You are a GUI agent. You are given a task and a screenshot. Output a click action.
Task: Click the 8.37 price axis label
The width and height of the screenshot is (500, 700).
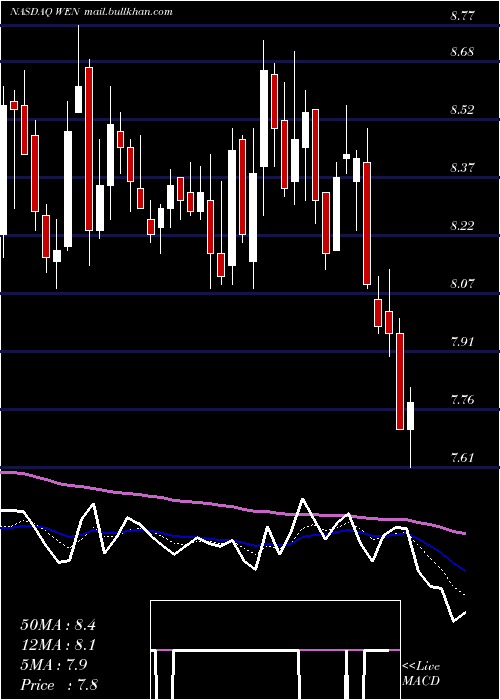pos(462,167)
